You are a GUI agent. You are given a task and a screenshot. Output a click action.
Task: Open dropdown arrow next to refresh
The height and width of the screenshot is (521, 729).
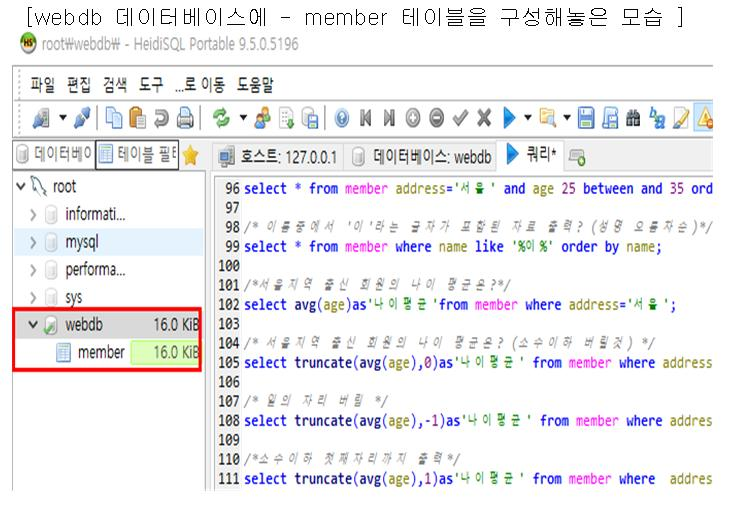click(x=243, y=118)
